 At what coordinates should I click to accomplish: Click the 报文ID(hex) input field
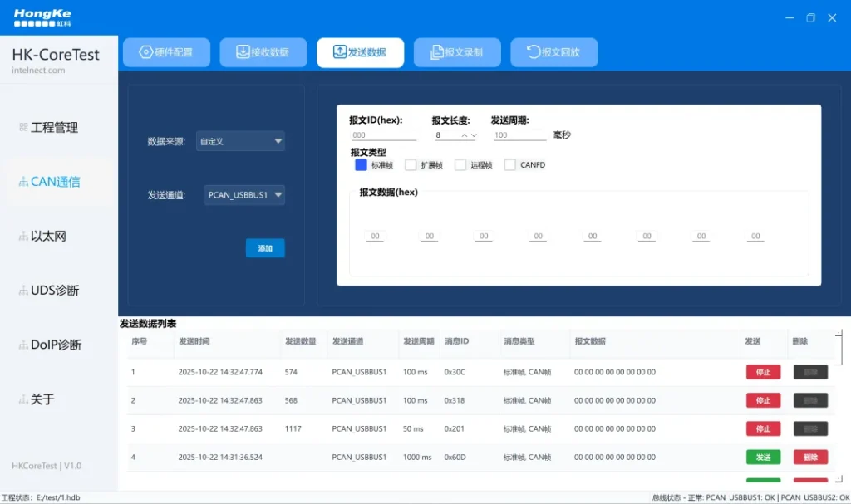[x=383, y=135]
